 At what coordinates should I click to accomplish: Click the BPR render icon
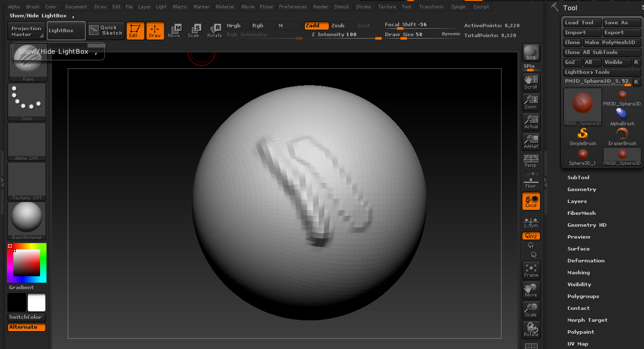531,53
